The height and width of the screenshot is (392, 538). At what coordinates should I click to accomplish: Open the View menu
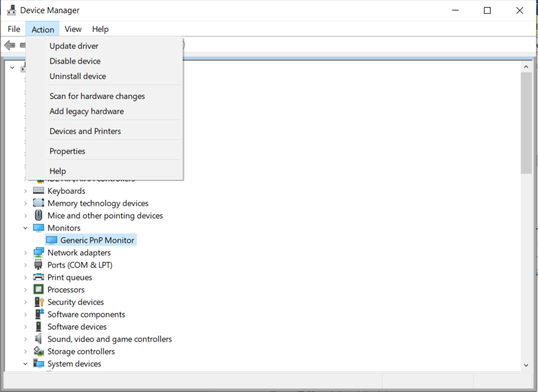point(73,29)
